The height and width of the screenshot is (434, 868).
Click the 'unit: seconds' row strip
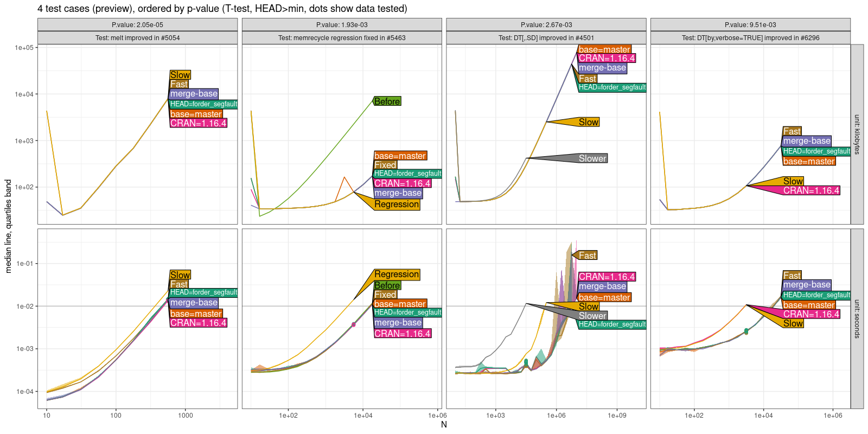(857, 318)
